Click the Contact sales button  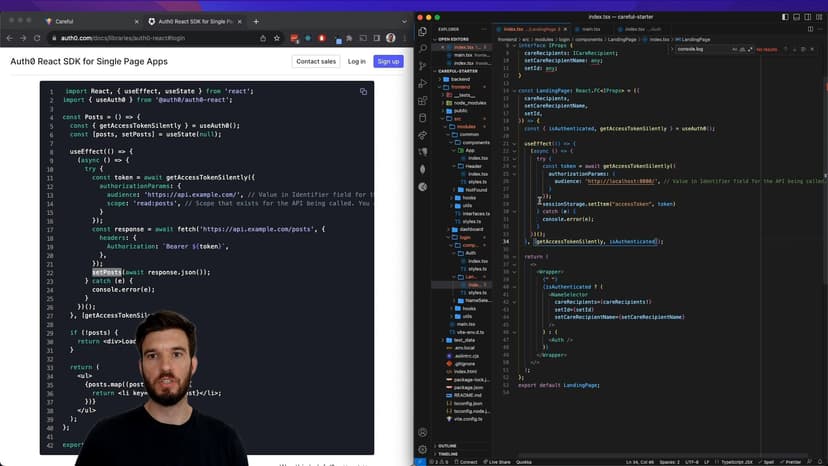[315, 61]
